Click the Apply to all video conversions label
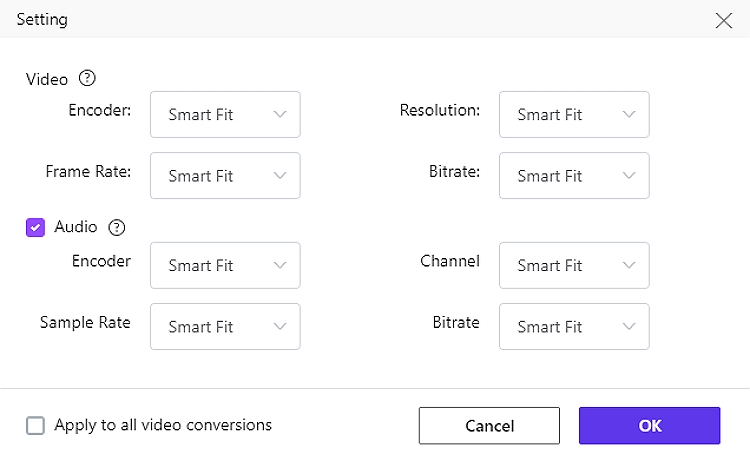The image size is (750, 461). [163, 425]
